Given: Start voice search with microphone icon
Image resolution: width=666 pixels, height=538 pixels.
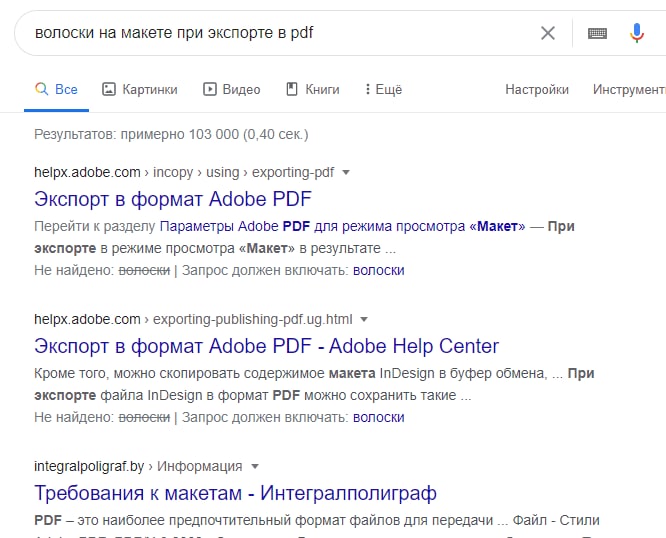Looking at the screenshot, I should click(636, 33).
